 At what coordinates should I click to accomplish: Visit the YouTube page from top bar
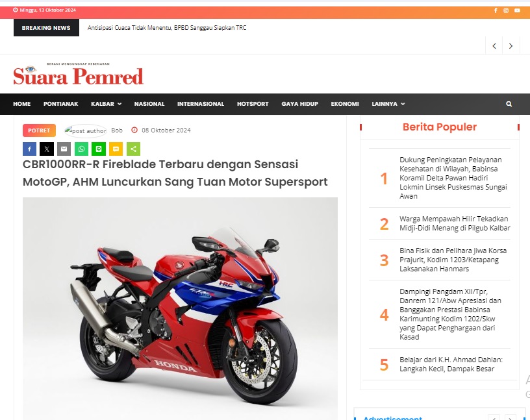[x=517, y=10]
